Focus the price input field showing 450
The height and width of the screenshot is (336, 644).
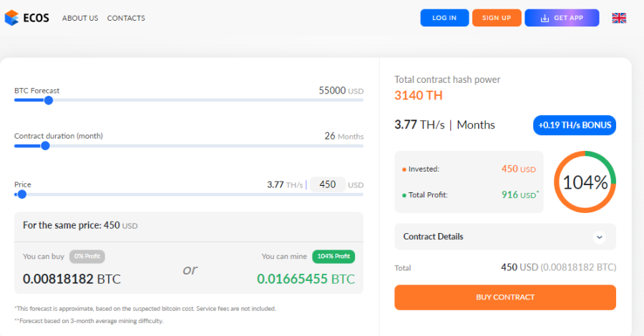(x=328, y=184)
